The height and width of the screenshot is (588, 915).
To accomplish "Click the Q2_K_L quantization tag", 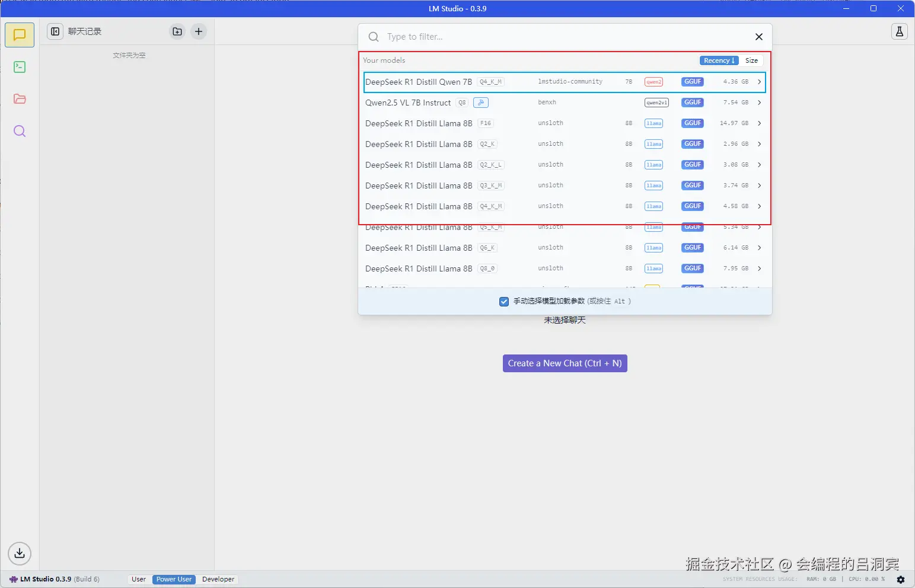I will pos(491,165).
